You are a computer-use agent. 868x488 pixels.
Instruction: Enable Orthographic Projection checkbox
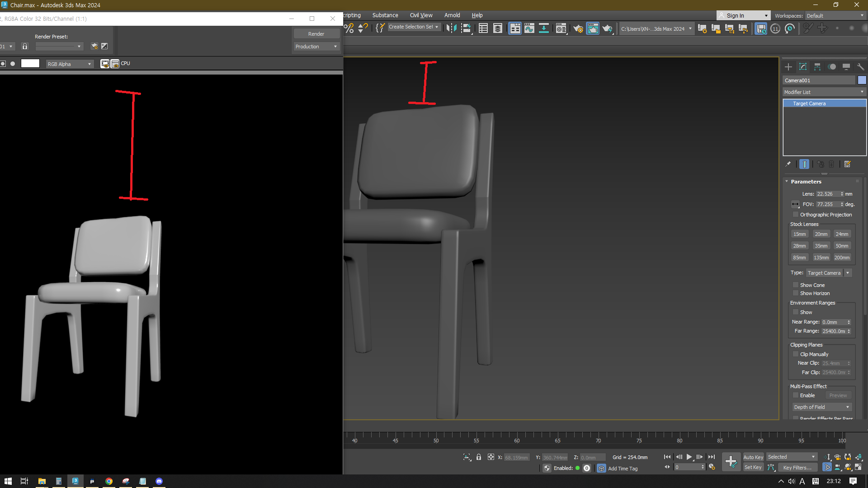coord(796,215)
